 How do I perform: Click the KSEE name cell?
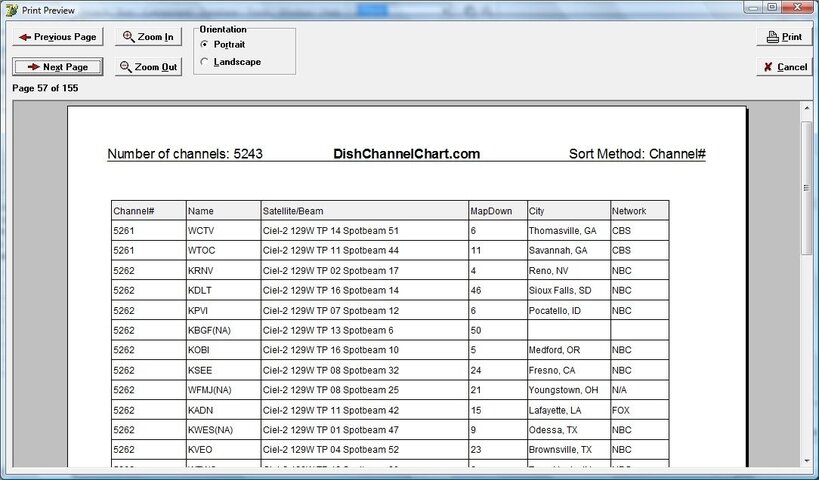223,370
